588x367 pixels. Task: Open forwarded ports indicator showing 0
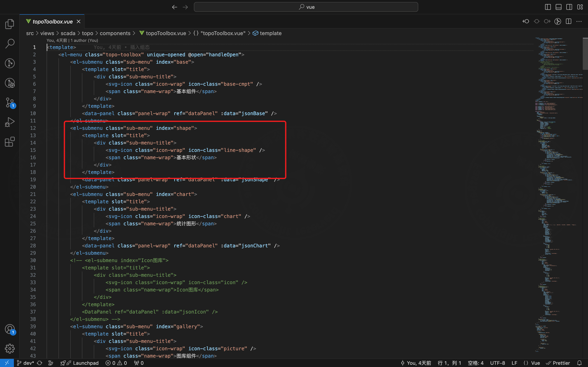coord(139,363)
